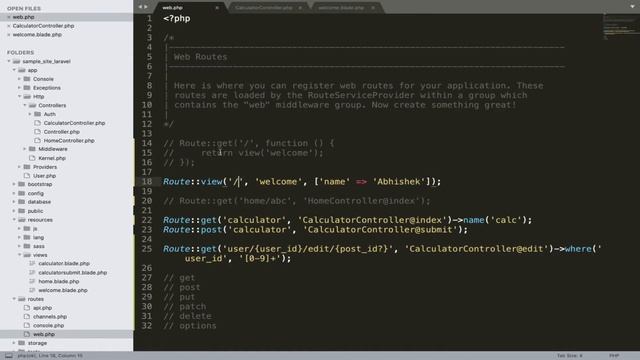Expand the bootstrap folder
The width and height of the screenshot is (640, 360).
(x=14, y=184)
